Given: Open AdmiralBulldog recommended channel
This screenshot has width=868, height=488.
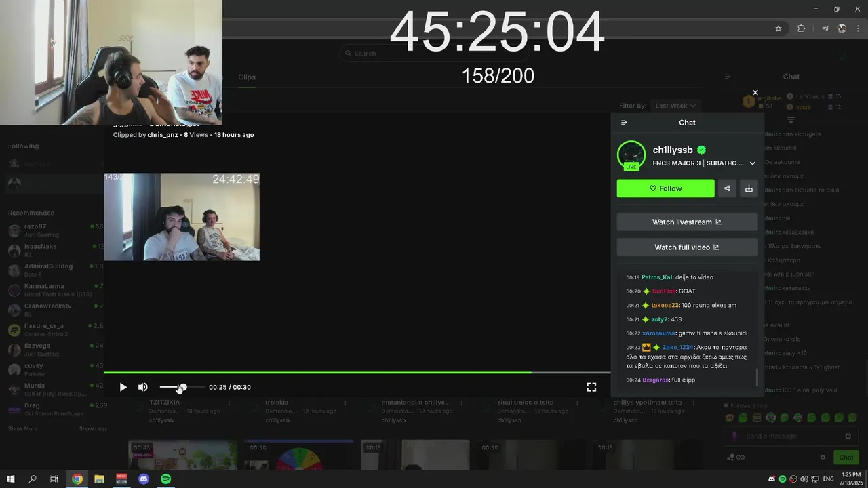Looking at the screenshot, I should tap(54, 270).
